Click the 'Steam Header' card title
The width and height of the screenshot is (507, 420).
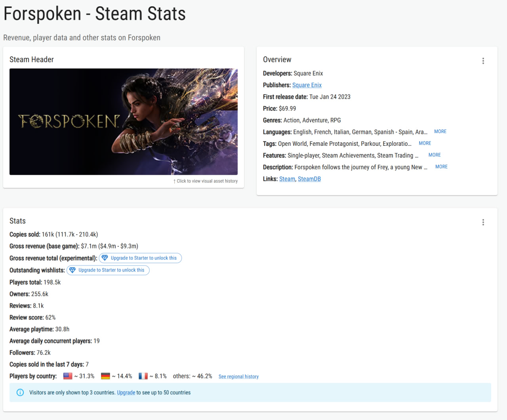click(x=32, y=59)
